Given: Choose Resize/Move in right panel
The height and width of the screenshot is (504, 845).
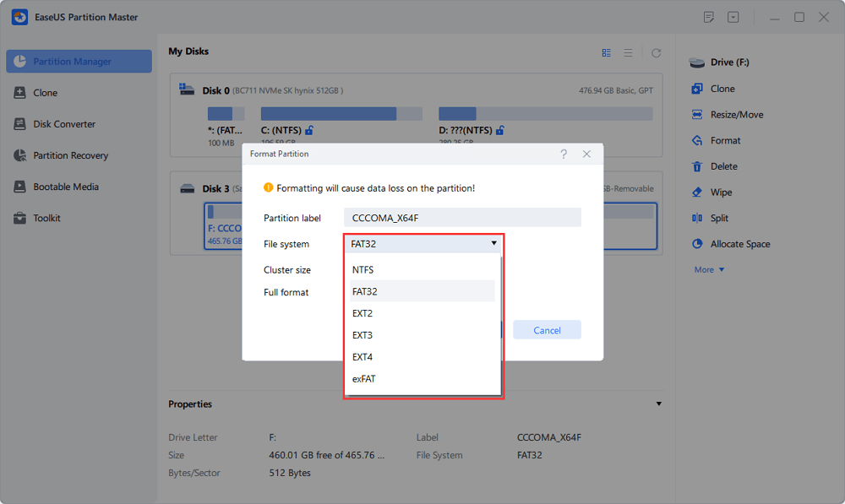Looking at the screenshot, I should (727, 114).
